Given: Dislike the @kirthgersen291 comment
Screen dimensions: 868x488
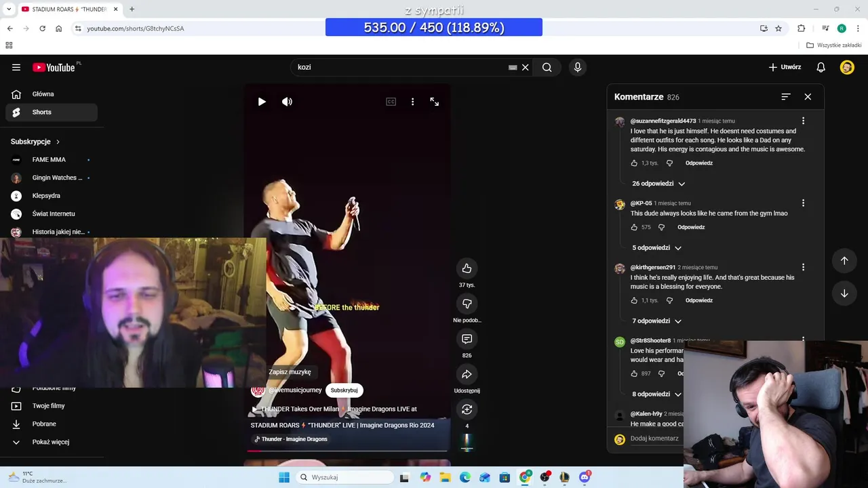Looking at the screenshot, I should click(x=669, y=300).
